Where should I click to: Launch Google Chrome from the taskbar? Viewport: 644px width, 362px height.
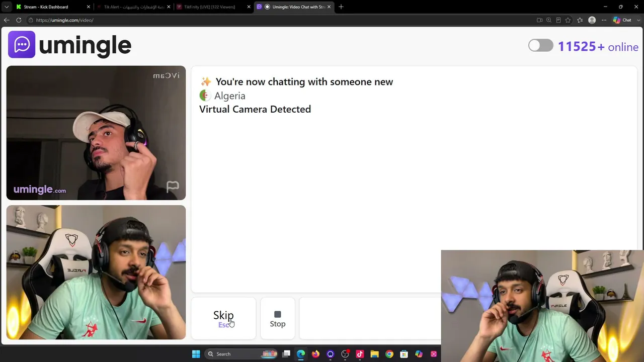pyautogui.click(x=389, y=354)
